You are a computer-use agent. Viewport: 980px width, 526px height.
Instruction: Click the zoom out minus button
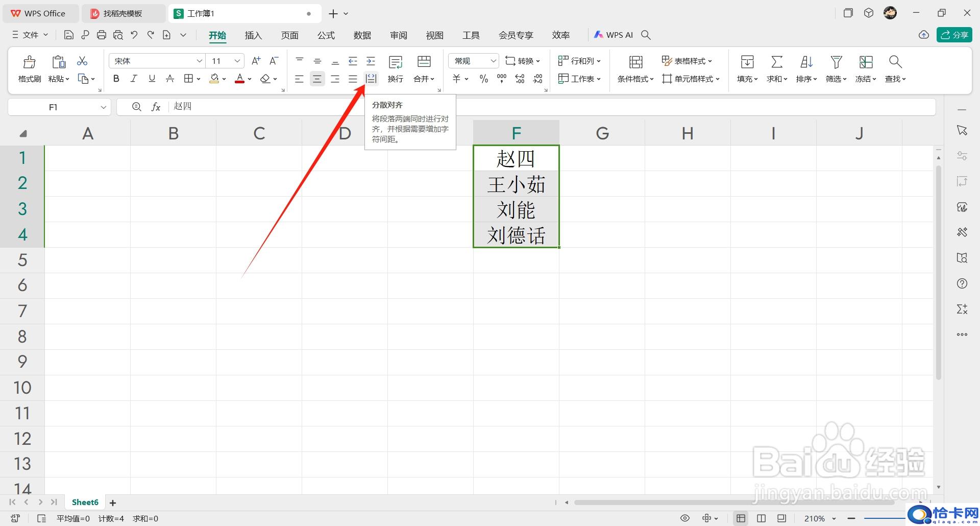pos(851,518)
